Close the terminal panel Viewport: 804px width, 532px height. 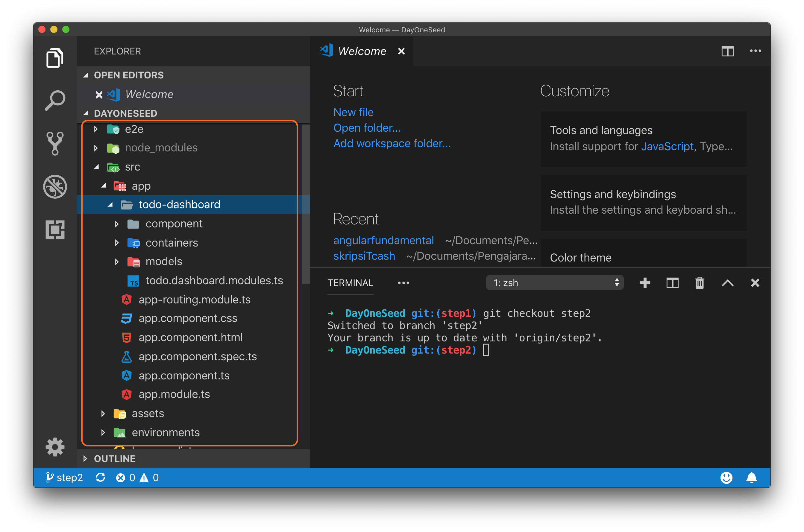tap(755, 283)
